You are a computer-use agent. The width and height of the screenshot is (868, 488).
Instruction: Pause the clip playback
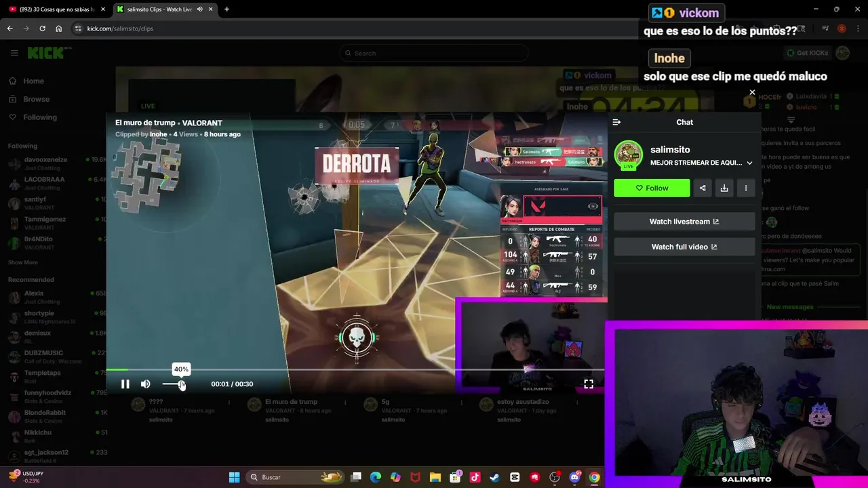click(125, 384)
